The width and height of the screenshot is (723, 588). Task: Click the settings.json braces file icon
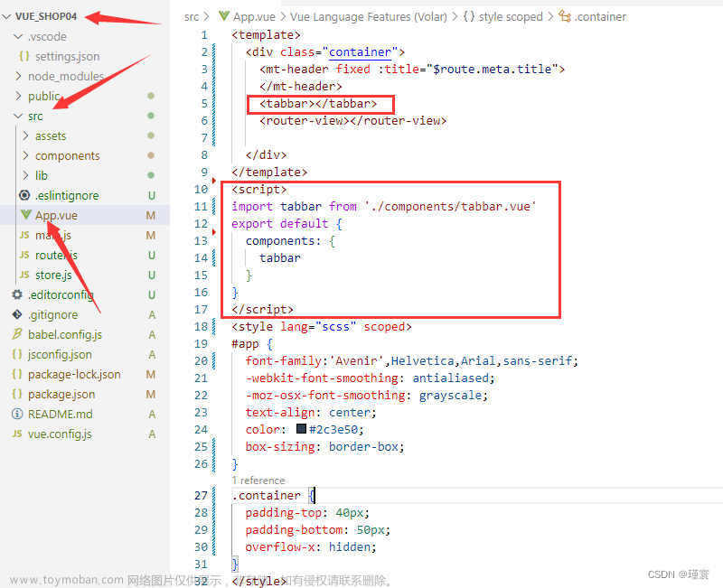[x=24, y=56]
